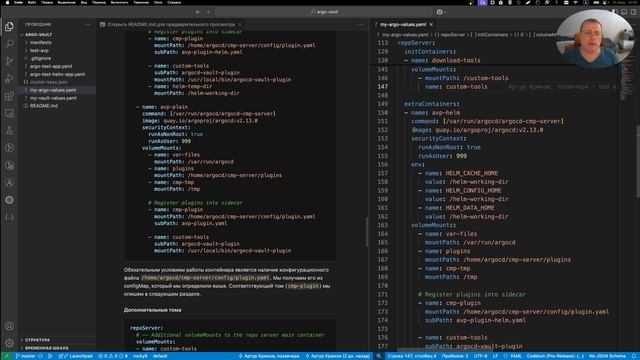Open the Apple menu
The height and width of the screenshot is (360, 640).
click(x=7, y=2)
